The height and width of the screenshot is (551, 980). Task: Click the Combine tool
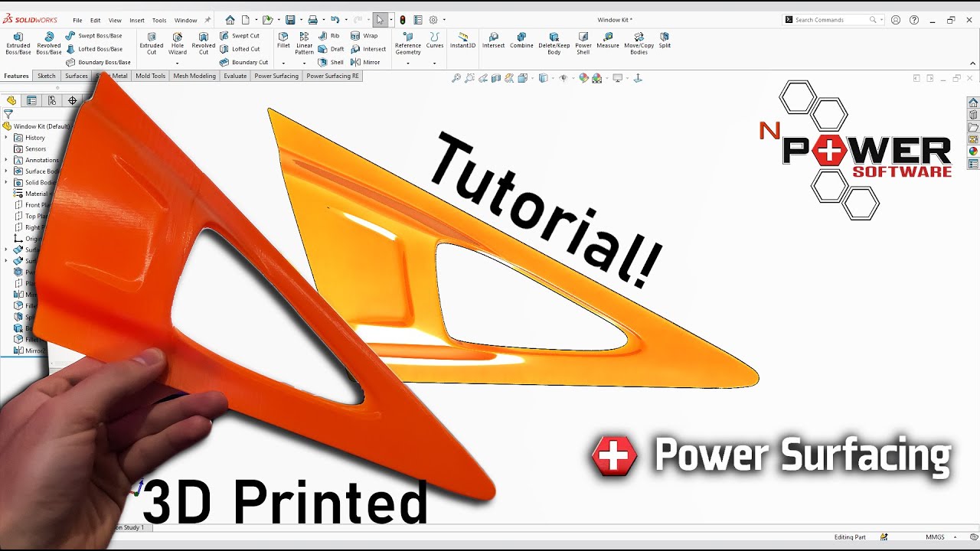[521, 41]
